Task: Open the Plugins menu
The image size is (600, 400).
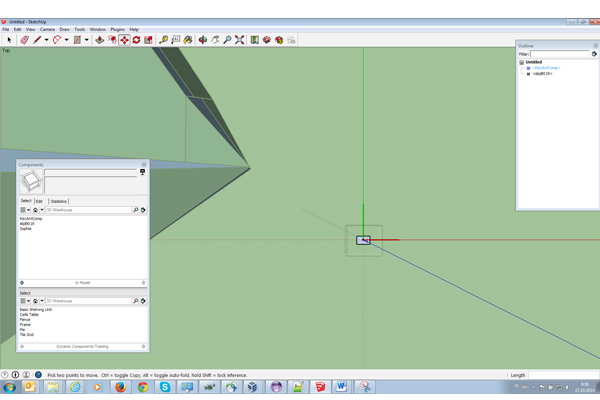Action: 118,30
